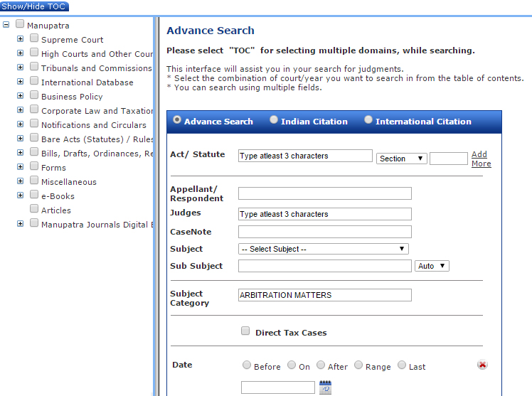Choose the On date option

(x=292, y=365)
